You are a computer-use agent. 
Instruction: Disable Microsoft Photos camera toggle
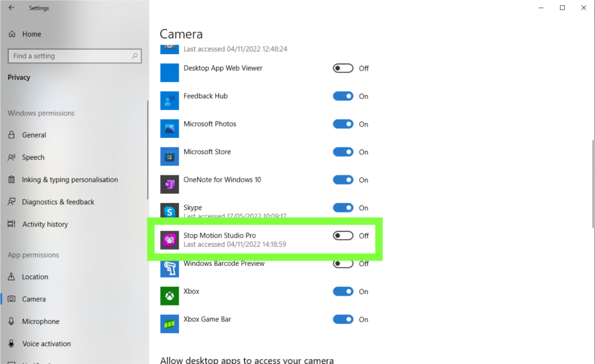tap(343, 124)
